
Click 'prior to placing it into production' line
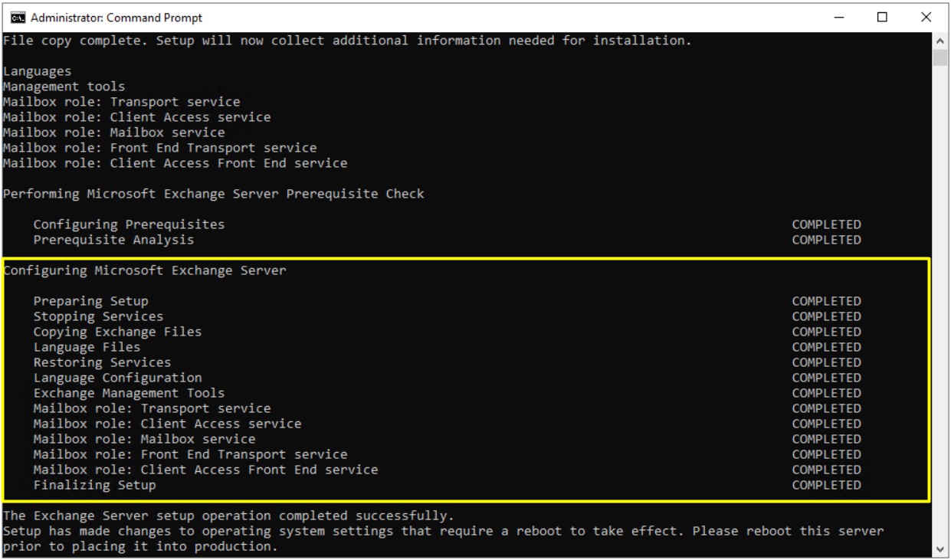click(x=141, y=548)
